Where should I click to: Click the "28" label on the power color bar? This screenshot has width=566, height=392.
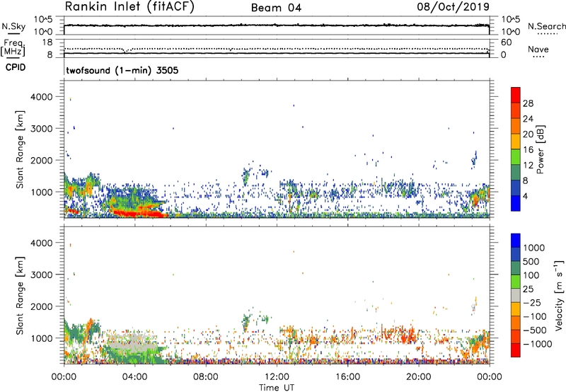528,103
